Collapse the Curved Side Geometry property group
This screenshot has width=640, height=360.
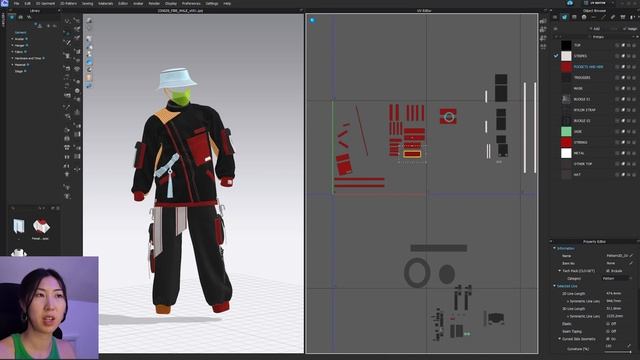pyautogui.click(x=560, y=339)
